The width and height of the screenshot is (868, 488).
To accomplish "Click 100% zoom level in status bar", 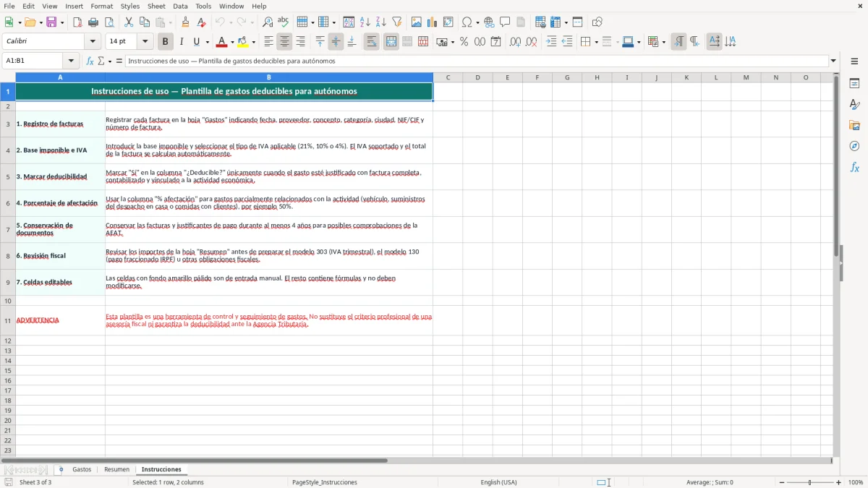I will (856, 482).
